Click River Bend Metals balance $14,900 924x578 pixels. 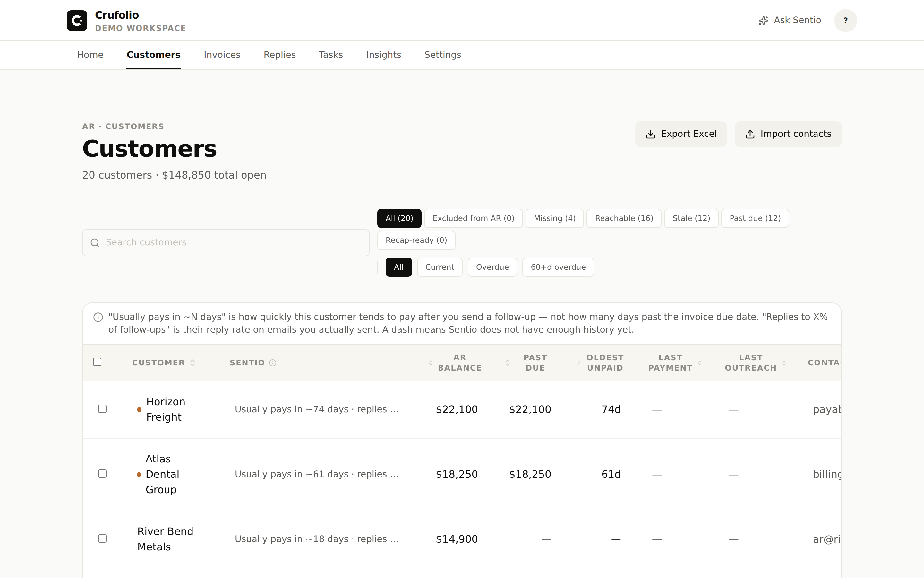(457, 539)
